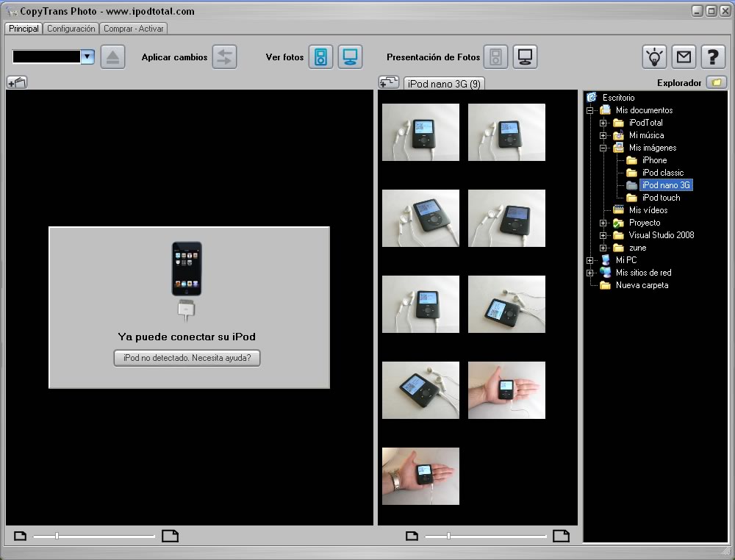The height and width of the screenshot is (560, 735).
Task: Expand the Mi PC node
Action: coord(589,260)
